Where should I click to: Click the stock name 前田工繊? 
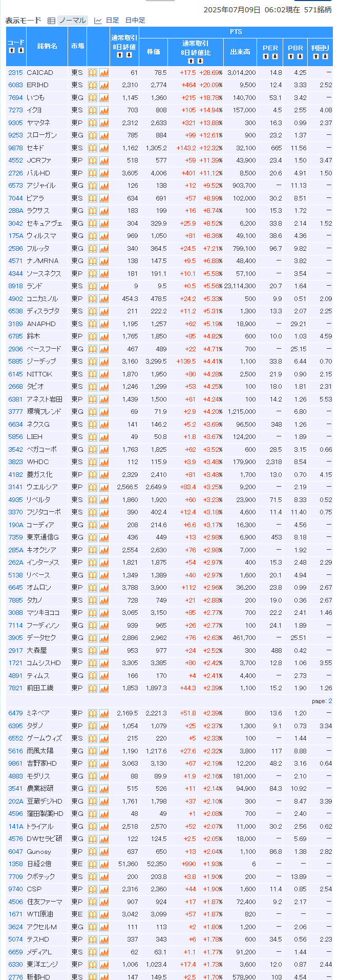(40, 688)
